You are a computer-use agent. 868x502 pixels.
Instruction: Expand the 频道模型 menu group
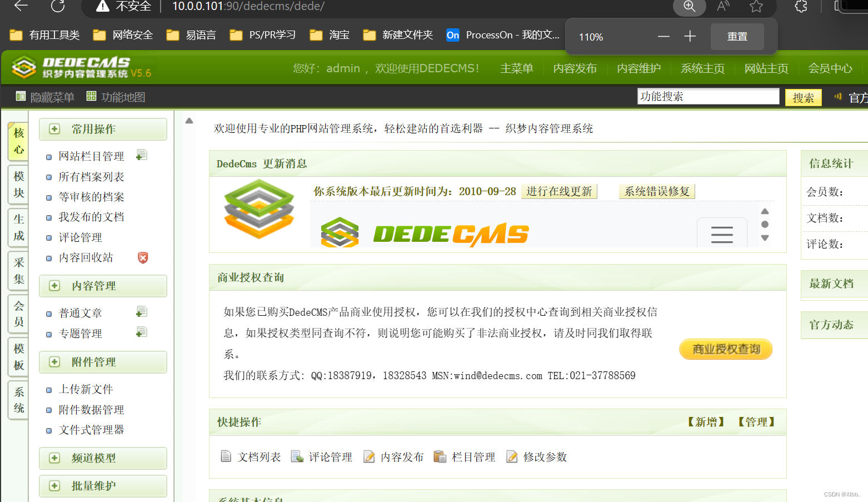coord(103,458)
